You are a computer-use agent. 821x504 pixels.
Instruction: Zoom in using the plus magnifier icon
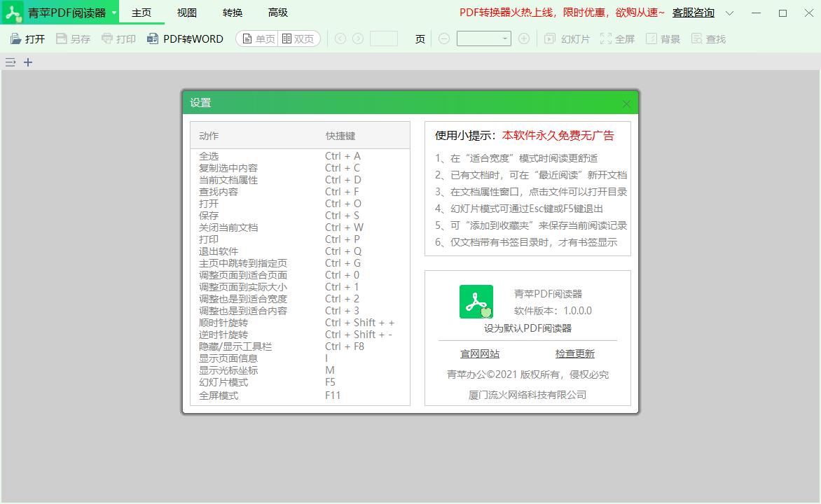click(524, 38)
